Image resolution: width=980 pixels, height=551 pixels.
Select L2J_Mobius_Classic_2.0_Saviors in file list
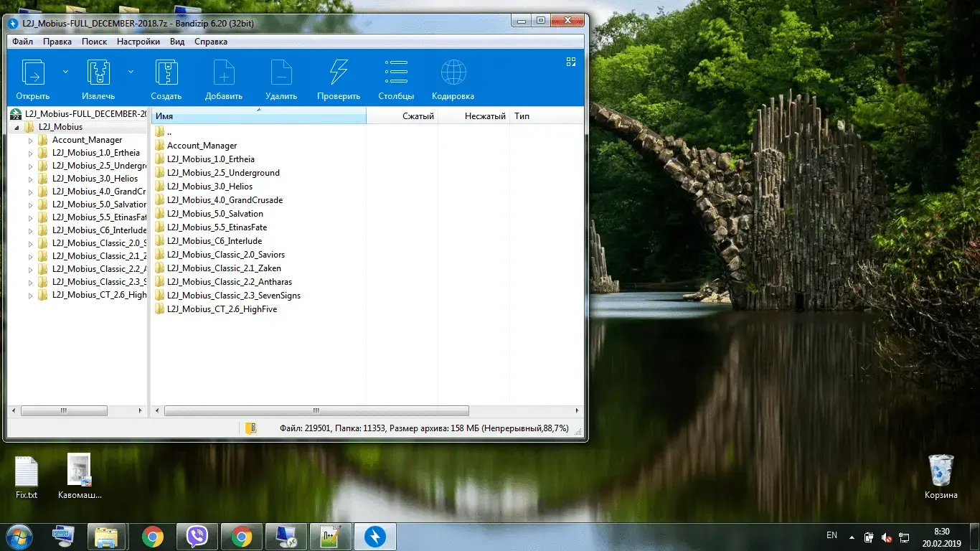225,255
